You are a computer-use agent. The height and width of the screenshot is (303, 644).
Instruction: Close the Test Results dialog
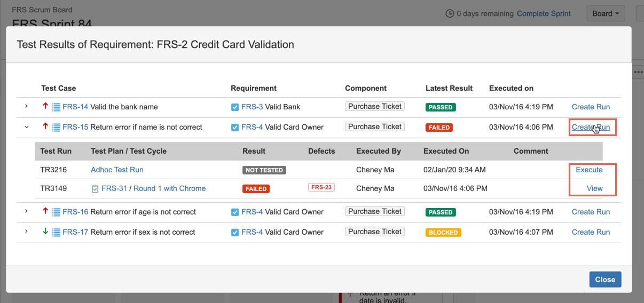[x=605, y=280]
